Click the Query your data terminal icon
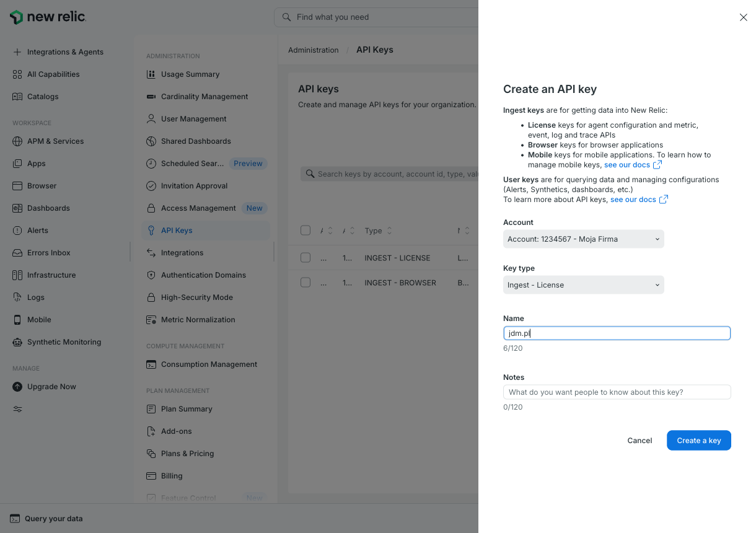756x533 pixels. pos(15,519)
